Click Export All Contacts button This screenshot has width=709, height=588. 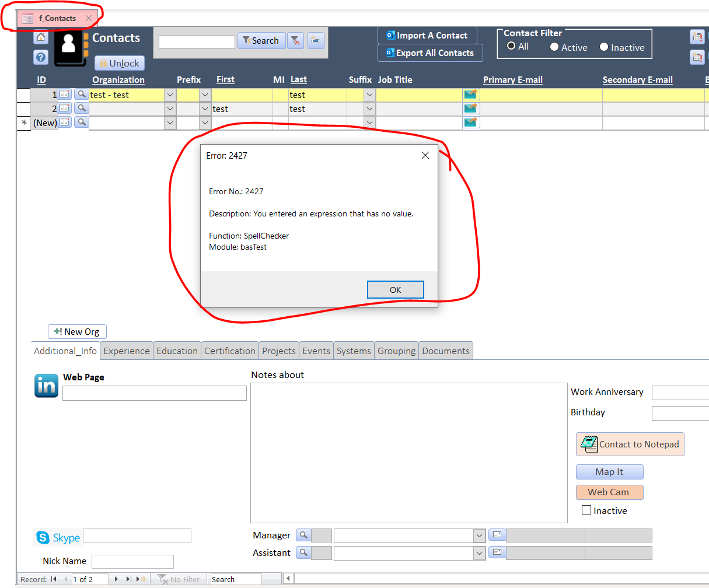[x=430, y=52]
